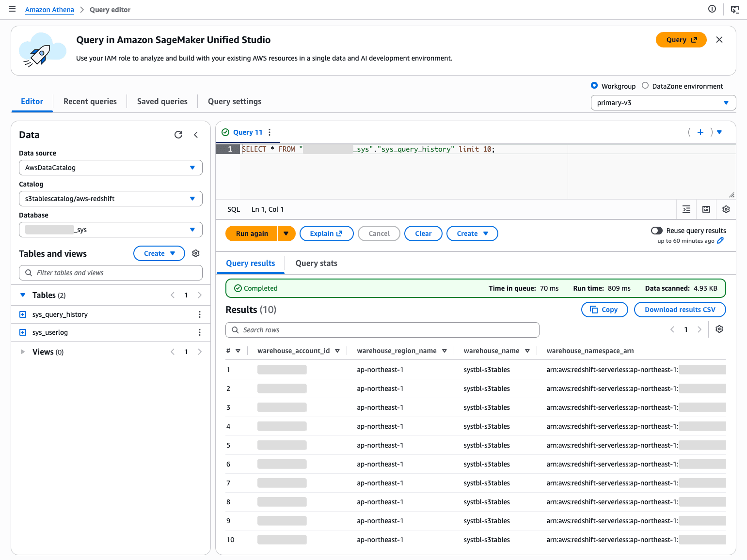
Task: Open the CloudShell icon in header
Action: coord(735,9)
